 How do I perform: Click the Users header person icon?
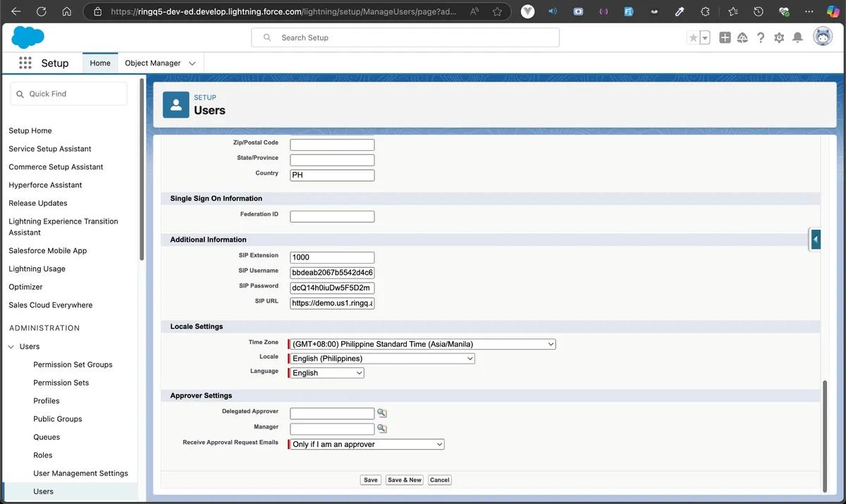click(x=176, y=104)
